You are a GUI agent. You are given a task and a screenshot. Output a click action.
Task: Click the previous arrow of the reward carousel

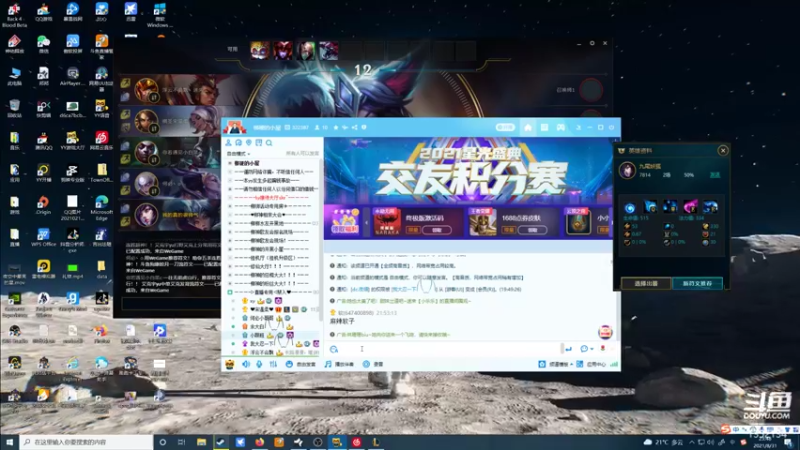(366, 222)
